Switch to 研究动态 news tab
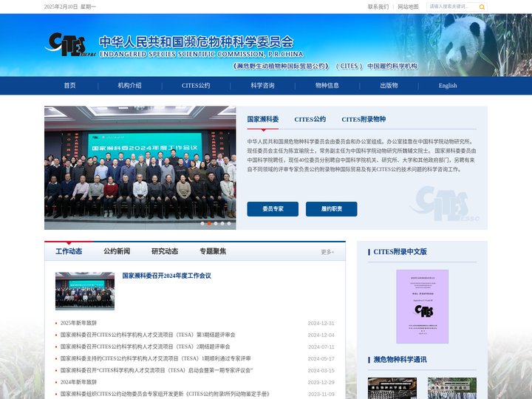 [165, 251]
